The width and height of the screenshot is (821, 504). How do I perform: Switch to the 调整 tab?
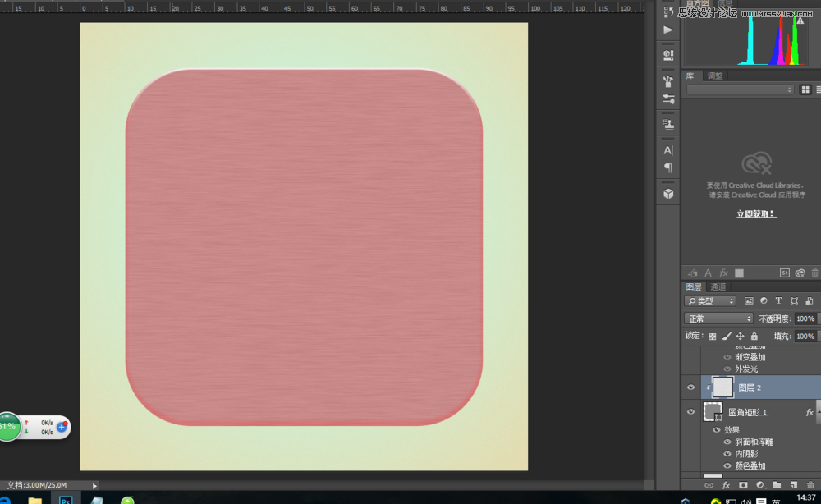pyautogui.click(x=715, y=76)
